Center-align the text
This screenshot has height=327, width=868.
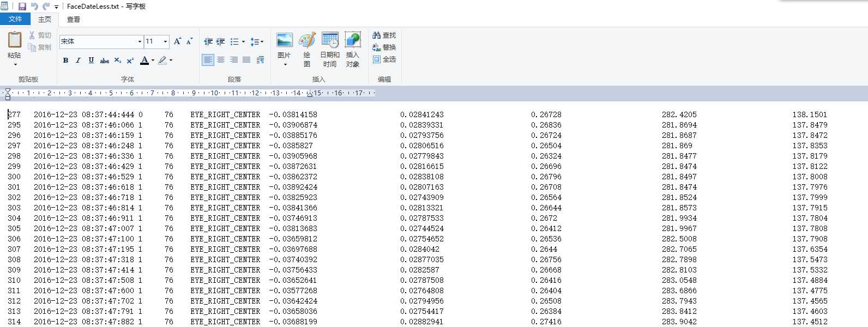221,60
